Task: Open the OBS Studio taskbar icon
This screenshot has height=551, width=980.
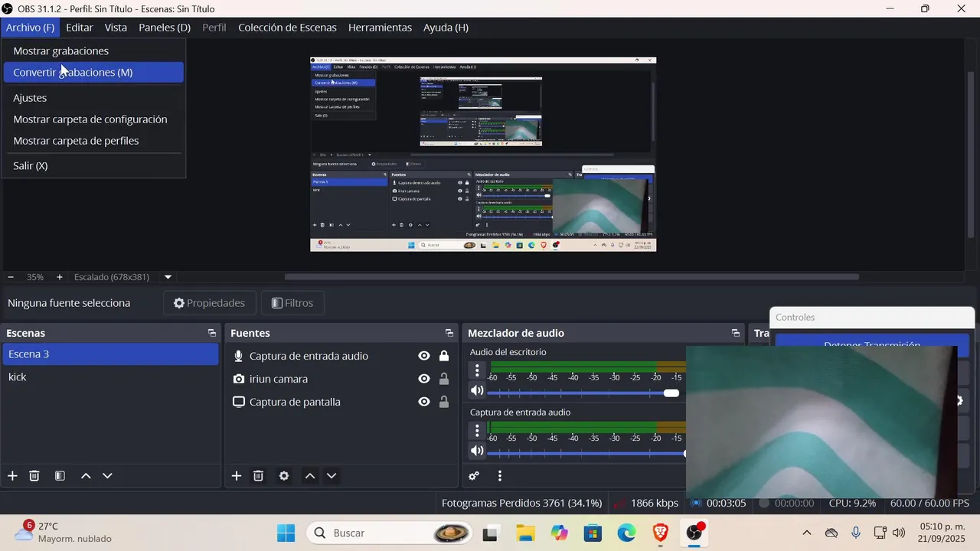Action: tap(695, 533)
